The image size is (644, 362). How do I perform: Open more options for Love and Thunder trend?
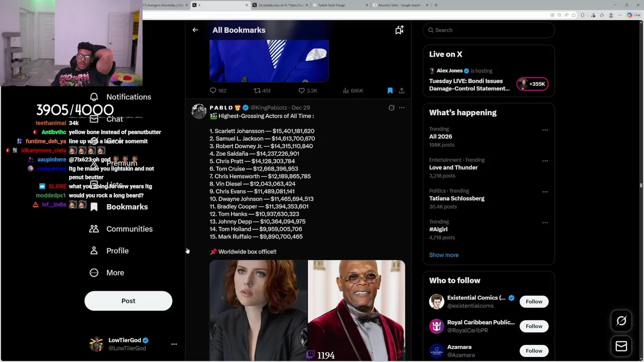545,161
